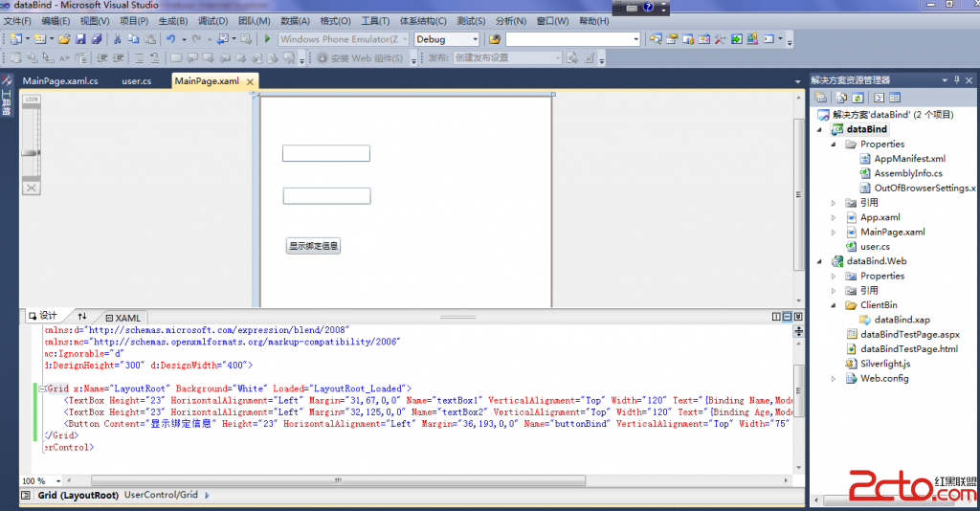
Task: Expand the App.xaml tree node
Action: 834,217
